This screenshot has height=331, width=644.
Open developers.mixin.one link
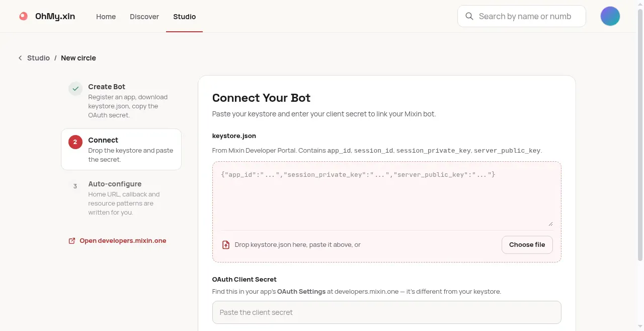(123, 241)
